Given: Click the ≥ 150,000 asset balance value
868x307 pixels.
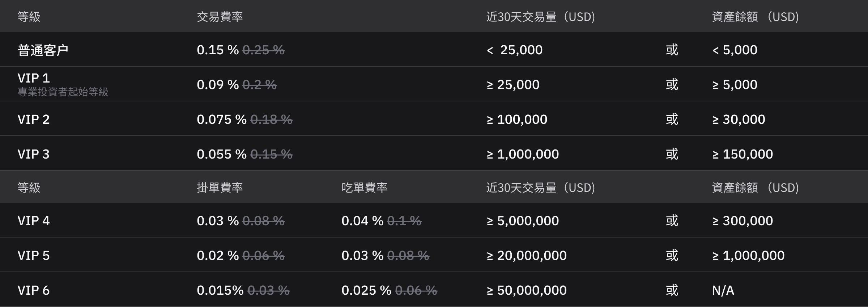Looking at the screenshot, I should point(743,154).
